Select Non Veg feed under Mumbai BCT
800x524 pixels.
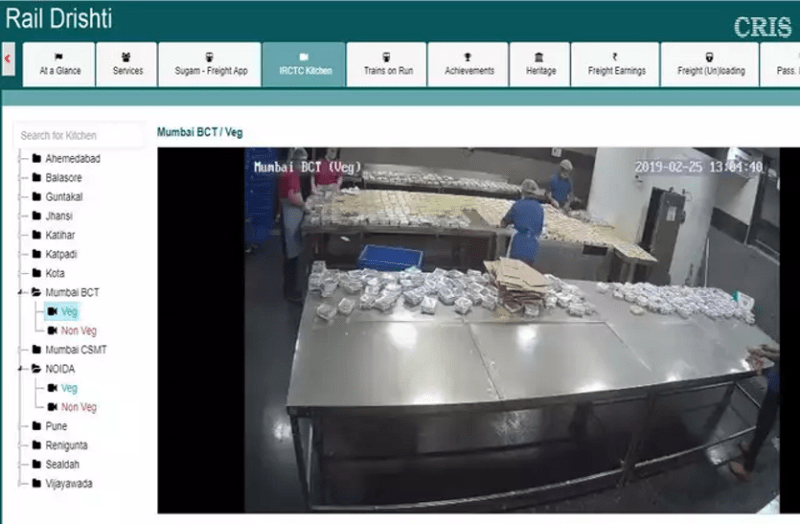[x=79, y=331]
